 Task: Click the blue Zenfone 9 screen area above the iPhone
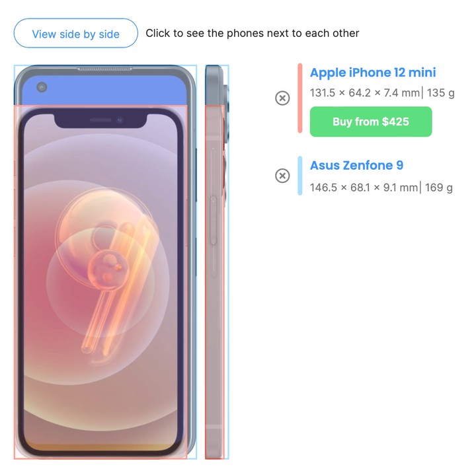(x=104, y=90)
